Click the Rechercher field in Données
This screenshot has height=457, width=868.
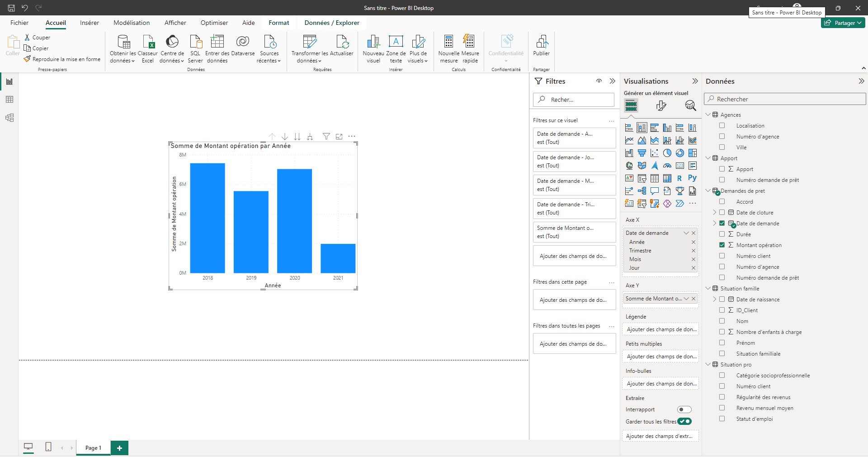pyautogui.click(x=785, y=99)
